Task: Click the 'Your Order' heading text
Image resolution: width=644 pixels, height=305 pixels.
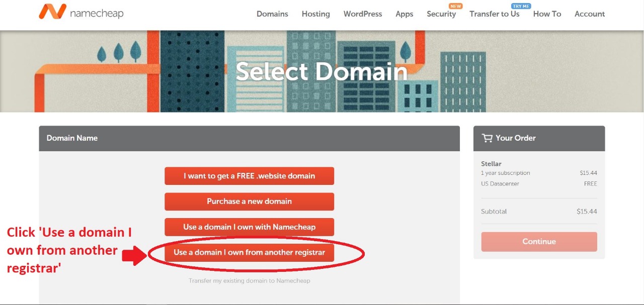Action: point(516,138)
